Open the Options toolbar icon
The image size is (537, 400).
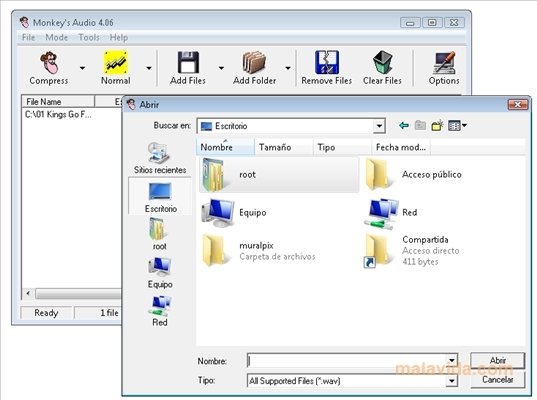(444, 63)
